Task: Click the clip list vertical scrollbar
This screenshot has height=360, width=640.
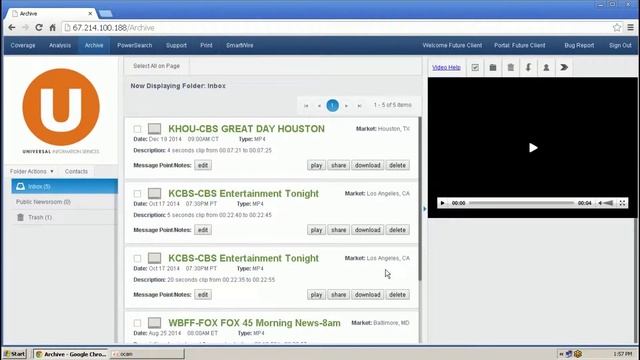Action: [x=420, y=199]
